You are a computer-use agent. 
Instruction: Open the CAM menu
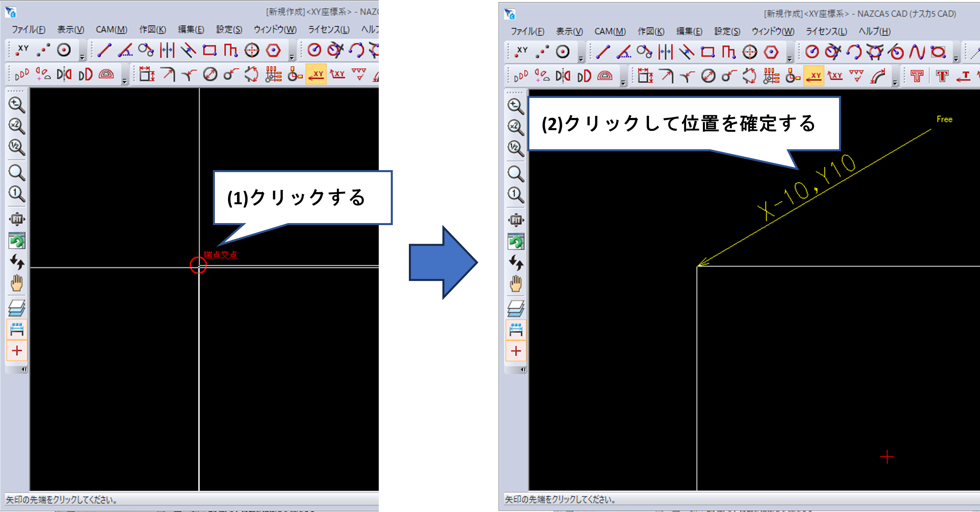[111, 29]
